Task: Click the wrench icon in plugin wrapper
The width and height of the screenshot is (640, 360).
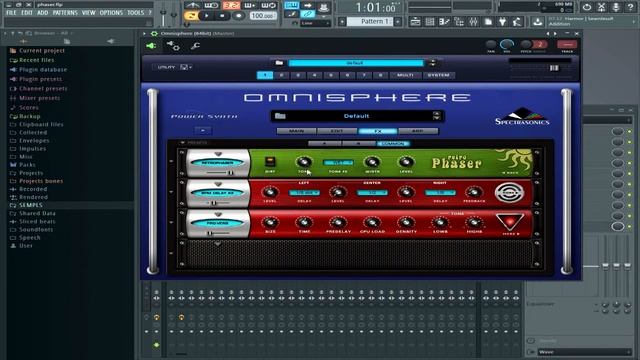Action: click(x=195, y=46)
